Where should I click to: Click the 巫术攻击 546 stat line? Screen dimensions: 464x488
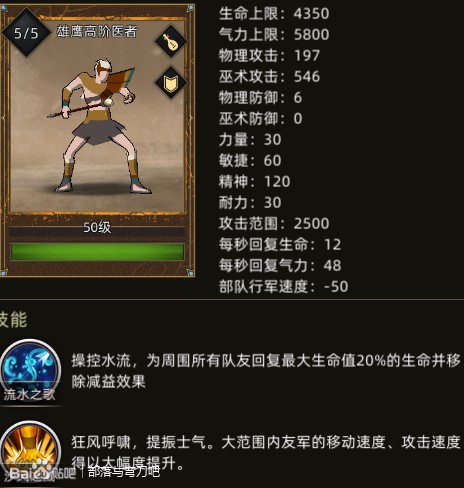tap(269, 76)
